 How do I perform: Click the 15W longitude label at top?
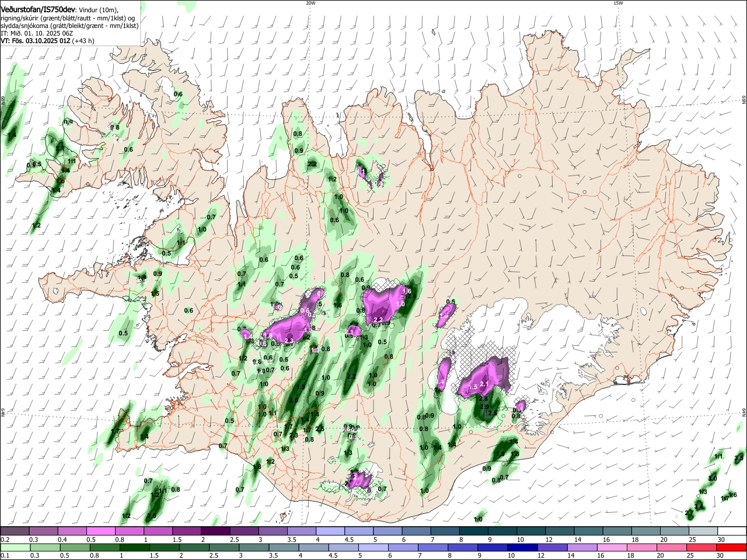tap(618, 3)
